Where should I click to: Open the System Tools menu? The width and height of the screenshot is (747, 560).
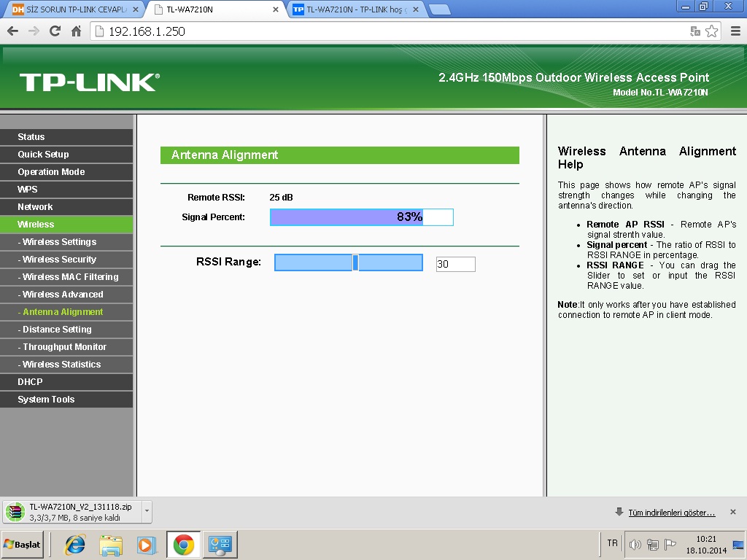coord(66,400)
